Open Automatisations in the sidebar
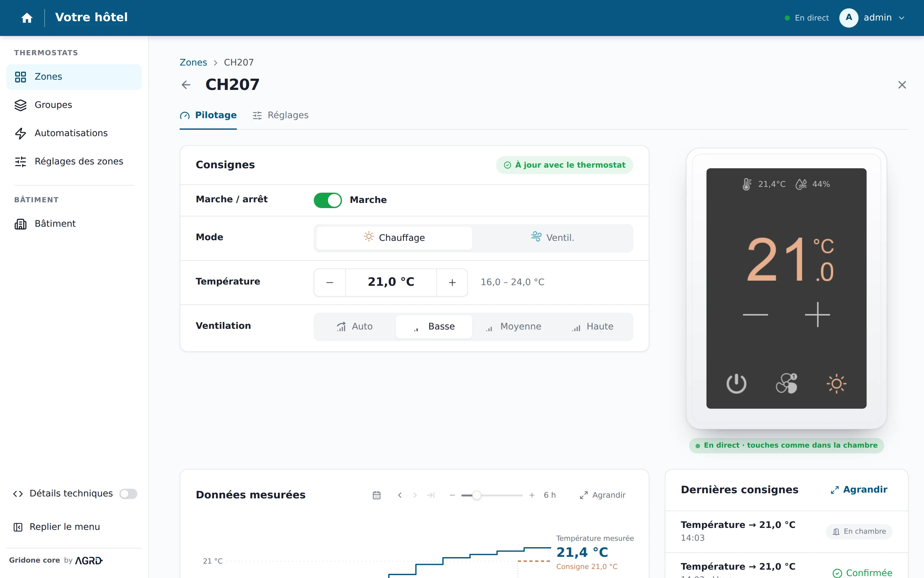Screen dimensions: 924x578 [74, 133]
